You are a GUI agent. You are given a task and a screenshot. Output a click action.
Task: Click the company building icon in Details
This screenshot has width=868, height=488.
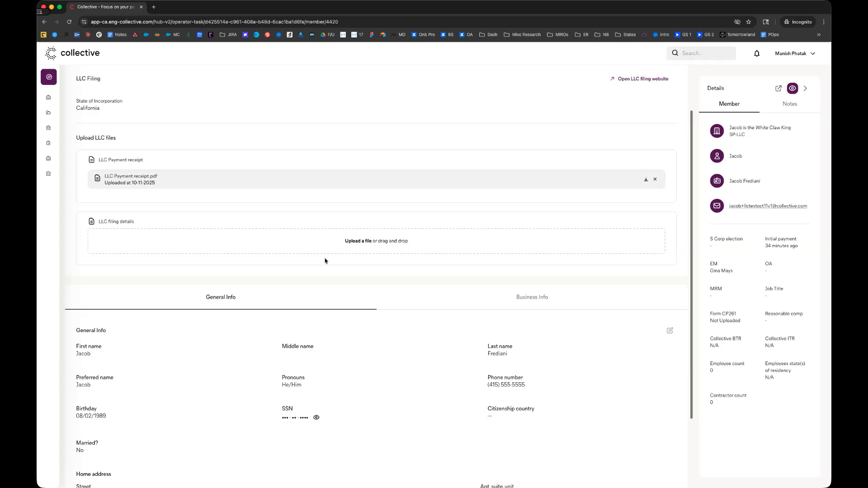[x=717, y=131]
